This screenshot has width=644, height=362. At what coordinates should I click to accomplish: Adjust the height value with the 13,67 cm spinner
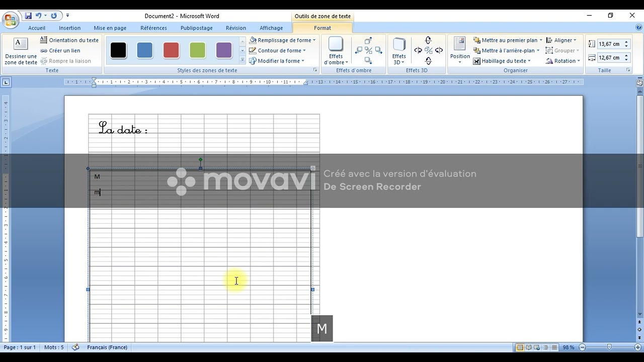626,44
